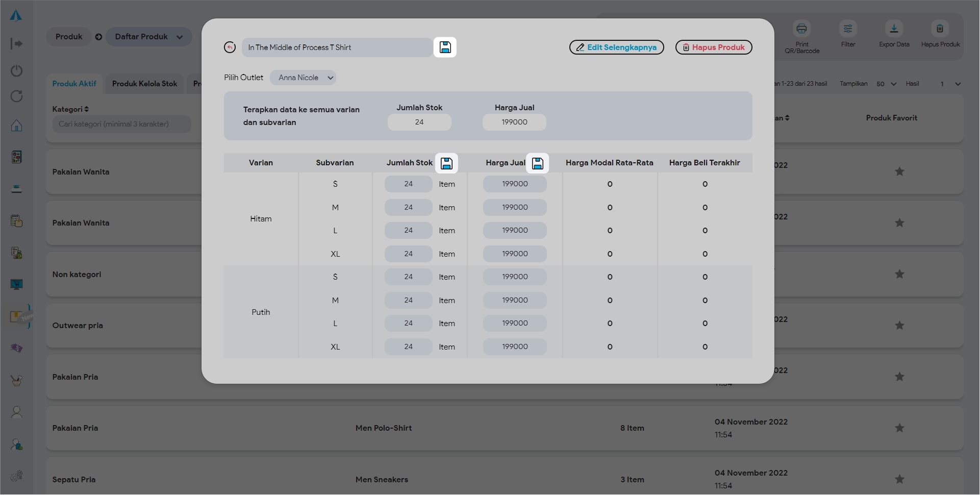The image size is (980, 495).
Task: Click the Jumlah Stok field for Hitam size S
Action: (x=408, y=184)
